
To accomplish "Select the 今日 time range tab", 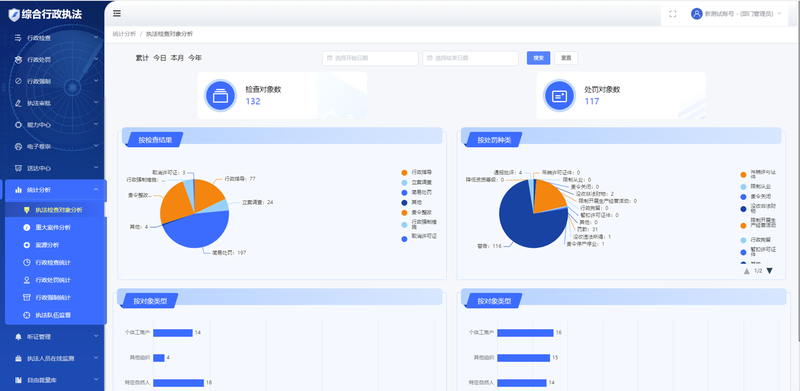I will (x=160, y=58).
